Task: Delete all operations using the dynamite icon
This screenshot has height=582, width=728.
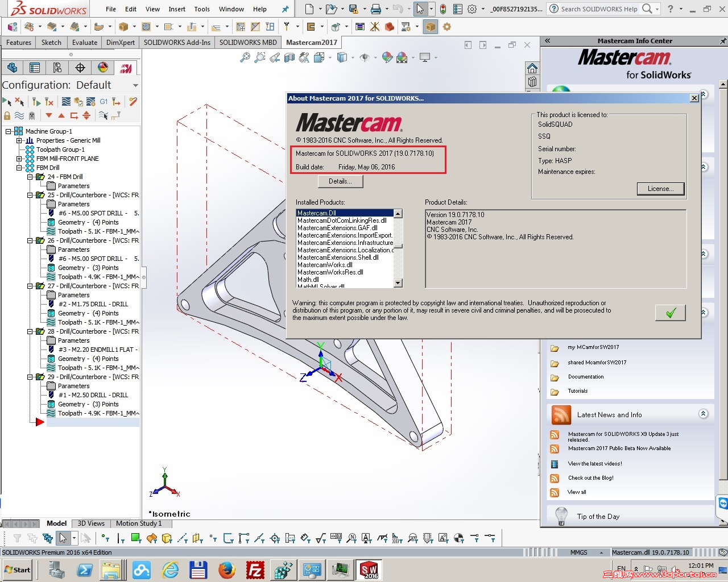Action: [x=133, y=102]
